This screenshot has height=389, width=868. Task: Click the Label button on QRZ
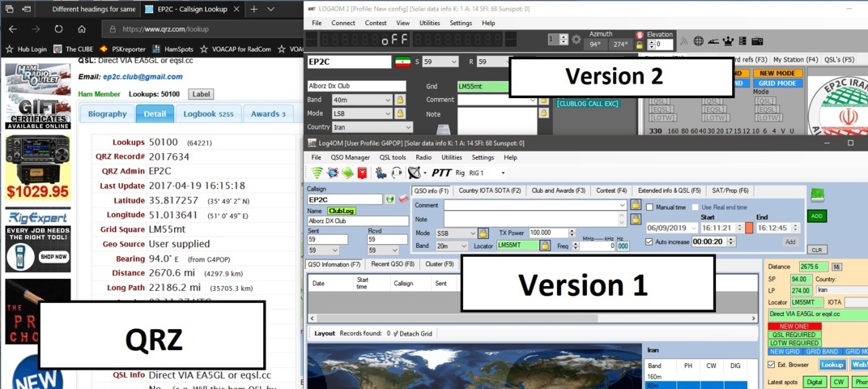[201, 94]
